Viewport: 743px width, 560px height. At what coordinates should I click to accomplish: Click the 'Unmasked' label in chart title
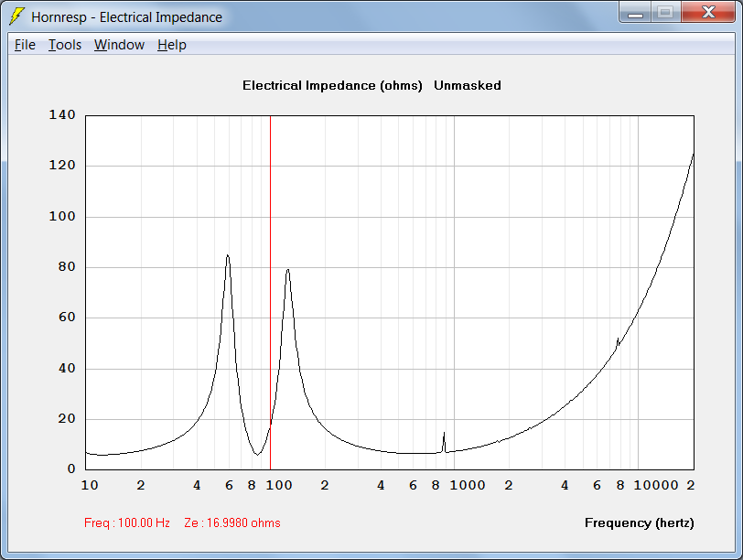(468, 85)
